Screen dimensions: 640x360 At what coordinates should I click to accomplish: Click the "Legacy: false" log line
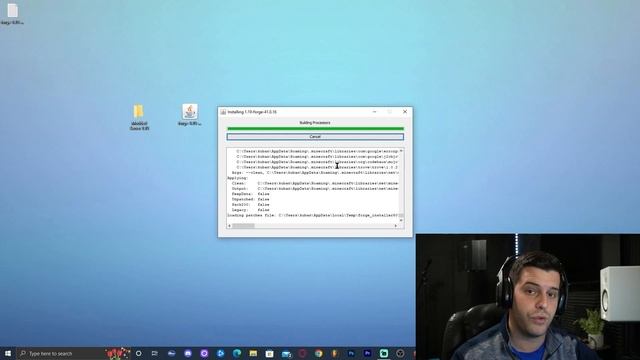(x=250, y=210)
